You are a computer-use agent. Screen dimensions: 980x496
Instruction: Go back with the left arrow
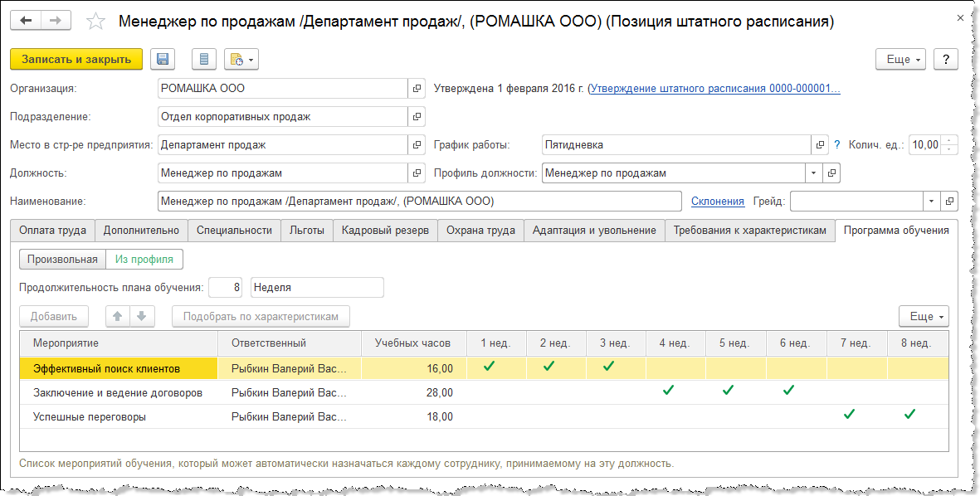coord(26,20)
